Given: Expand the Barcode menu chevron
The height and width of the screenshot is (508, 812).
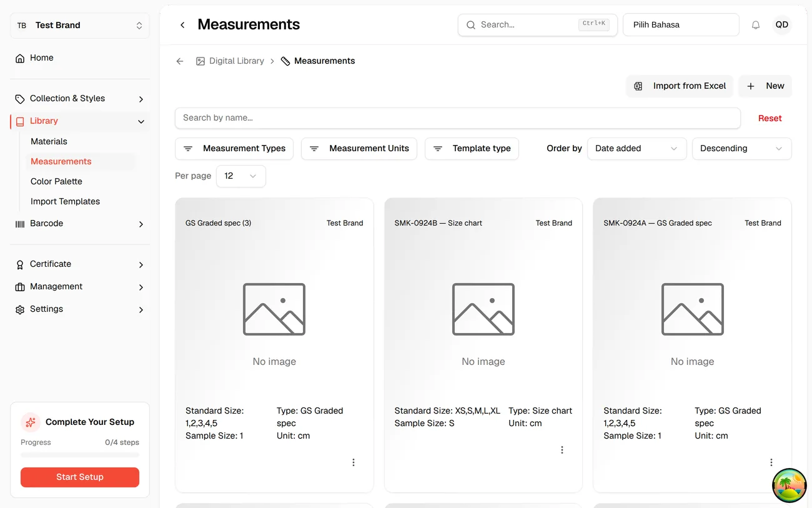Looking at the screenshot, I should pos(141,224).
